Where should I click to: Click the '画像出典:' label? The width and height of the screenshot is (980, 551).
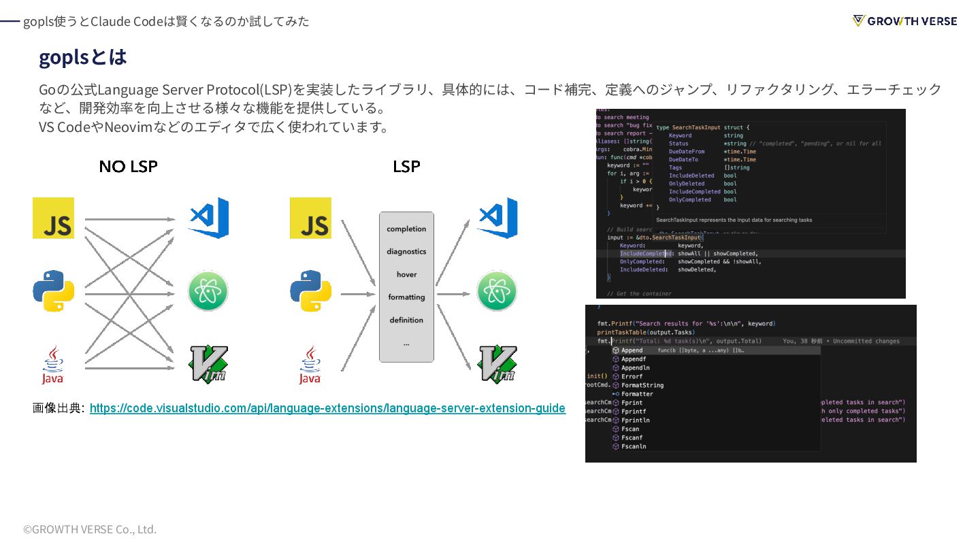coord(59,408)
